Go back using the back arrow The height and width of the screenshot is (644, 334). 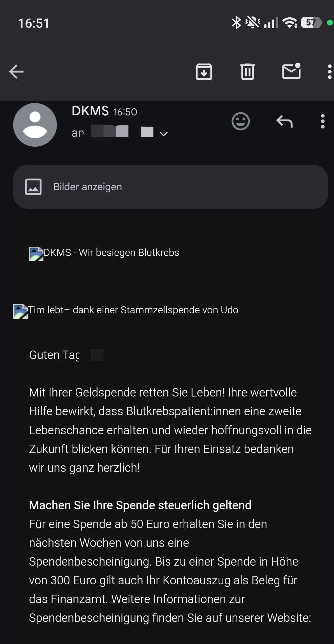click(x=16, y=72)
